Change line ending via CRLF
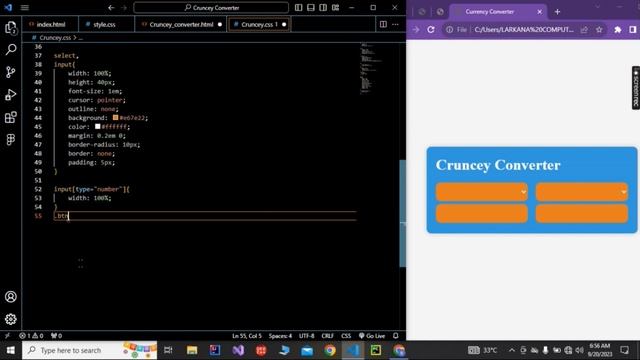640x360 pixels. click(327, 336)
